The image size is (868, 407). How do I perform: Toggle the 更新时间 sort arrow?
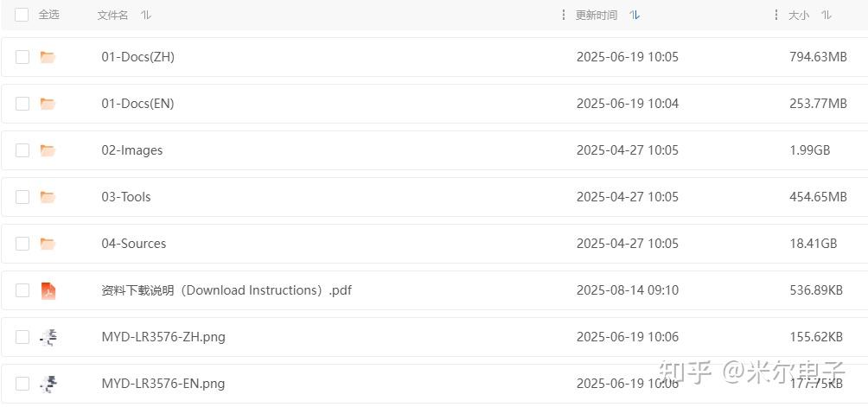pyautogui.click(x=635, y=15)
